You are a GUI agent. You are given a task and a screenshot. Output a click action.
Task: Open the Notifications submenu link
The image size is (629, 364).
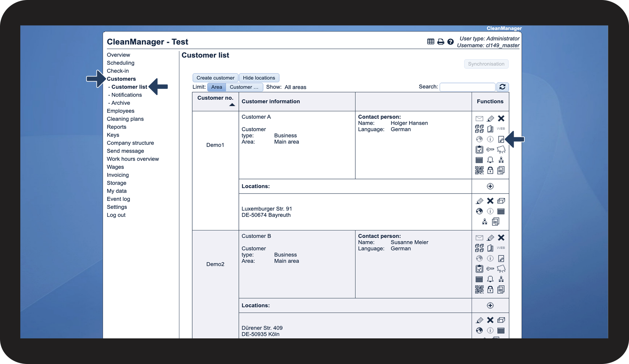coord(127,95)
